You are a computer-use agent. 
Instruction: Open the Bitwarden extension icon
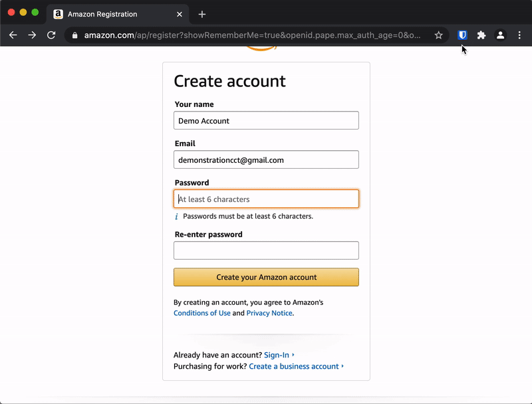tap(462, 35)
